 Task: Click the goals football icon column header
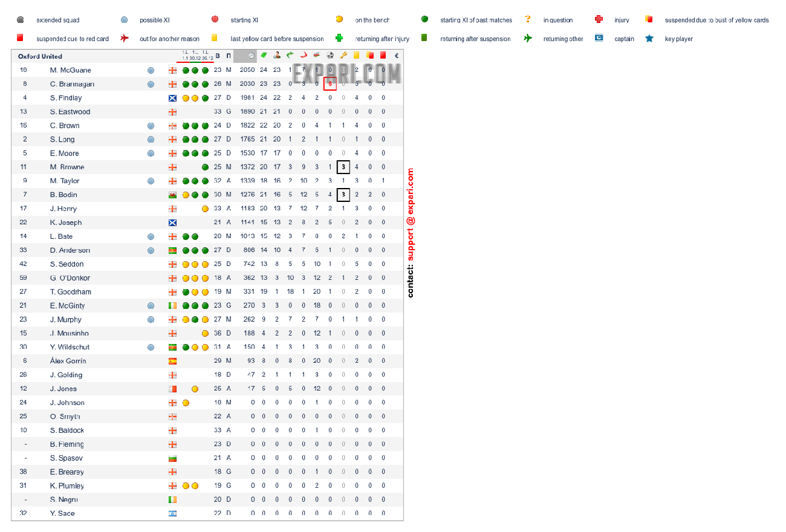tap(330, 56)
